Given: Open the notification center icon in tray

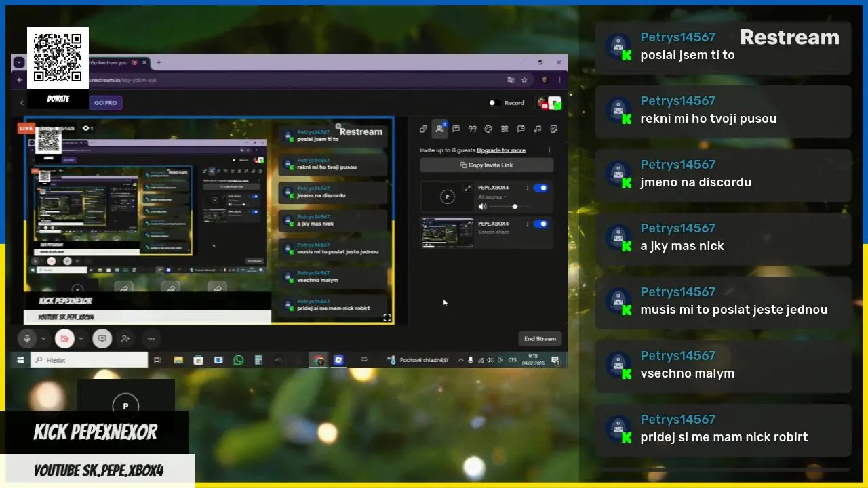Looking at the screenshot, I should [x=555, y=360].
